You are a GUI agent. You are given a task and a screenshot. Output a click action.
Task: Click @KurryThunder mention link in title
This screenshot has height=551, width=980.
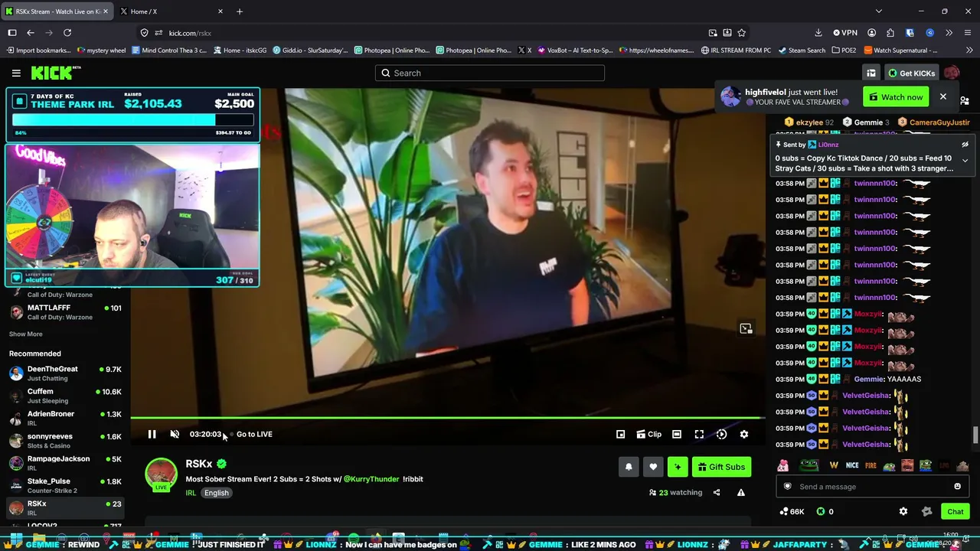pos(371,479)
